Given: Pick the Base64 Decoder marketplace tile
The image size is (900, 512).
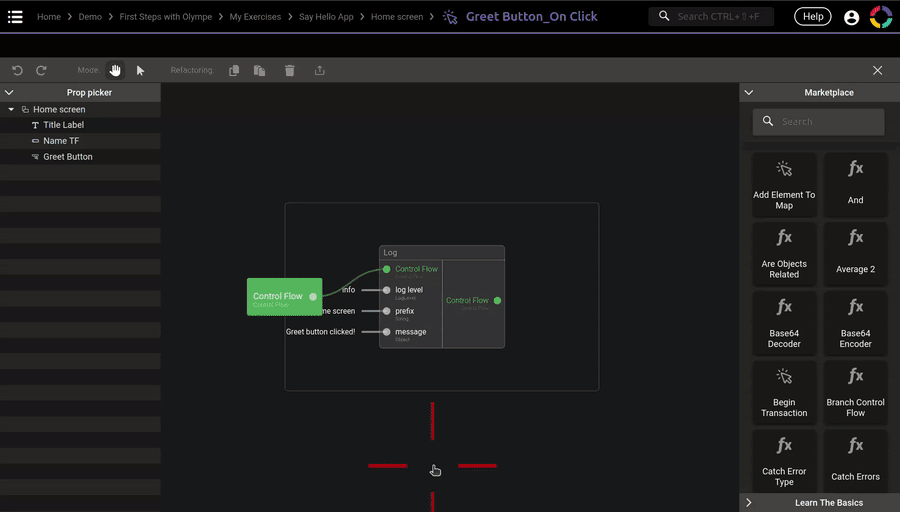Looking at the screenshot, I should [x=784, y=324].
